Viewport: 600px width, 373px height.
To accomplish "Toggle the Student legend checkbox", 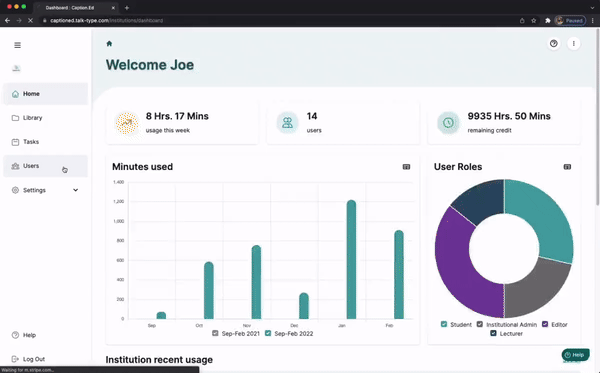I will (444, 324).
